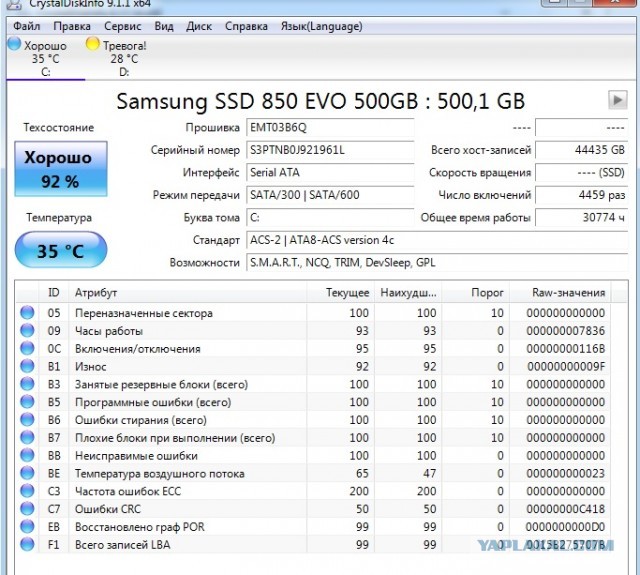Go to next disk using arrow button
Viewport: 640px width, 575px height.
pos(618,100)
